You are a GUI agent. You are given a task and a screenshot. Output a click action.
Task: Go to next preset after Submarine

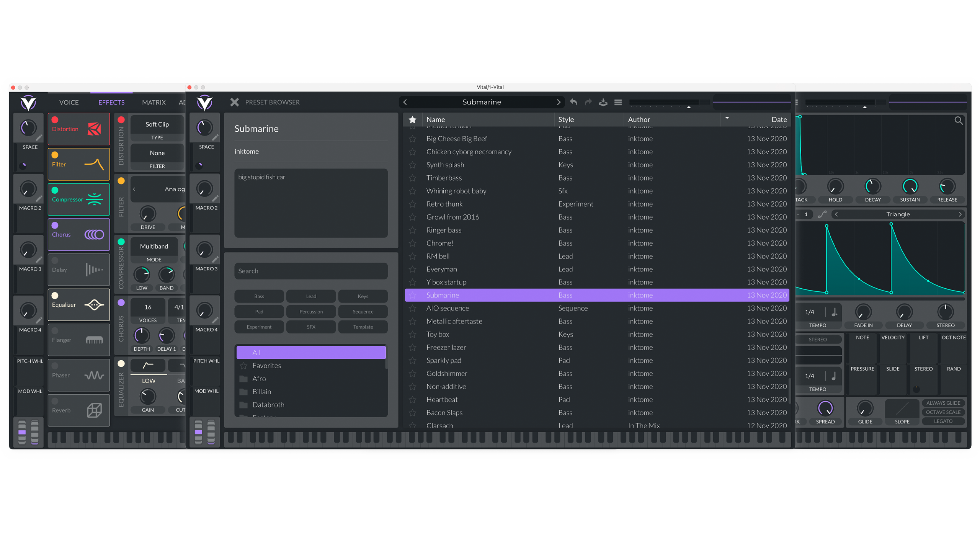click(x=558, y=102)
